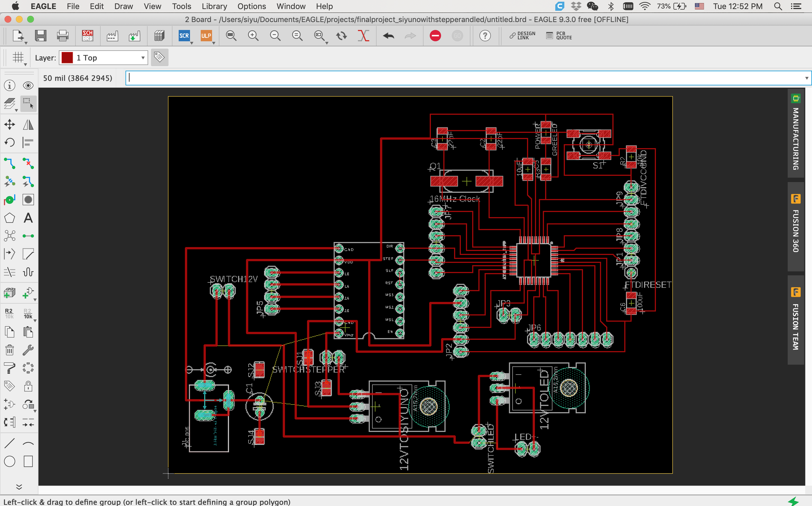812x506 pixels.
Task: Expand the SCR script dropdown arrow
Action: point(192,43)
